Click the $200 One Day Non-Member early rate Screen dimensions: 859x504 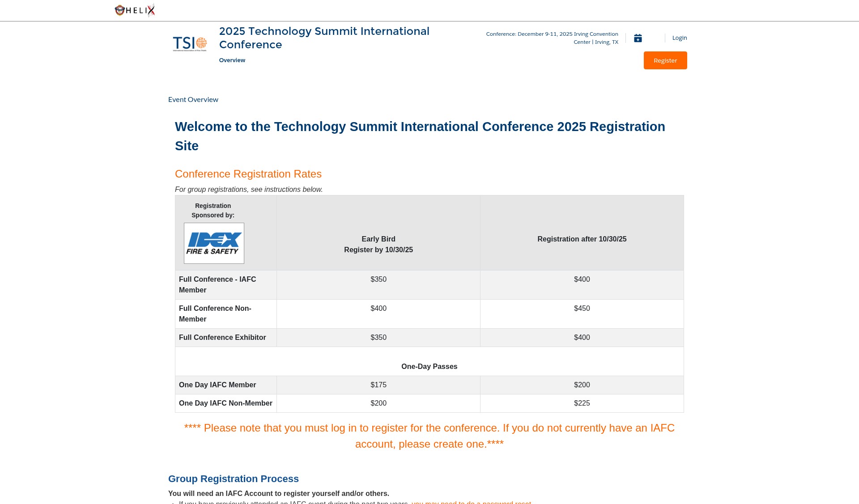click(x=378, y=403)
